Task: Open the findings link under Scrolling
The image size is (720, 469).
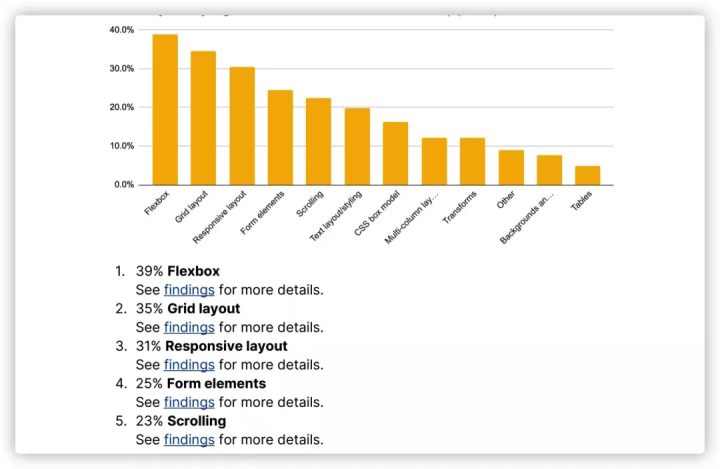Action: tap(189, 440)
